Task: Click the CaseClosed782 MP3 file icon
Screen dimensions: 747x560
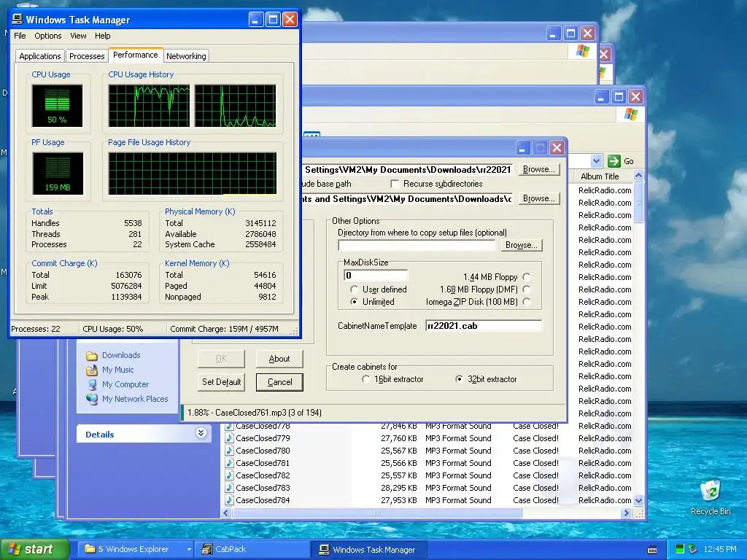Action: (229, 475)
